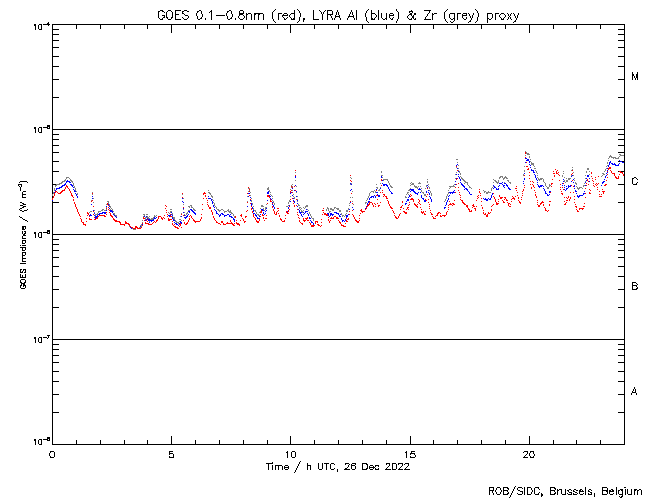Viewport: 650px width, 500px height.
Task: Click the y-axis tick label 10⁻⁷
Action: (40, 339)
